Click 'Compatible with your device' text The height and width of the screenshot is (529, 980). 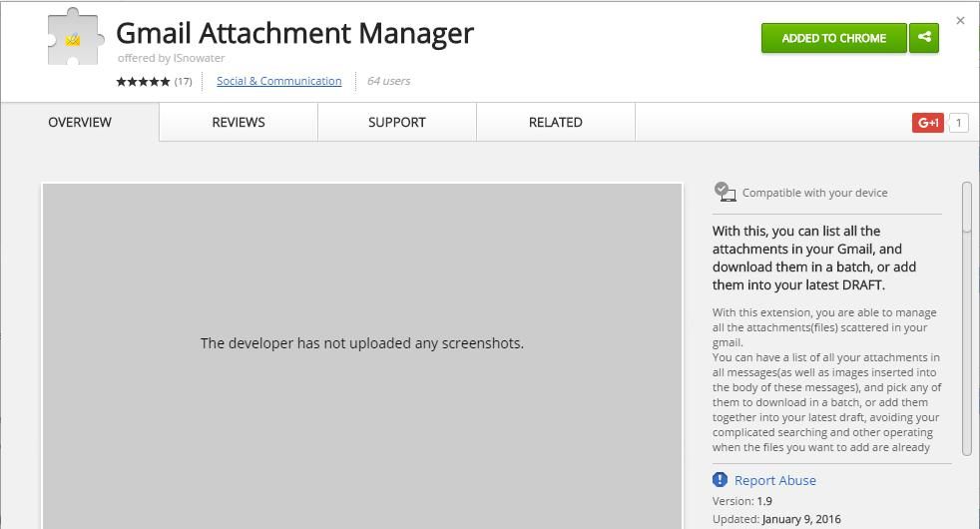point(815,193)
